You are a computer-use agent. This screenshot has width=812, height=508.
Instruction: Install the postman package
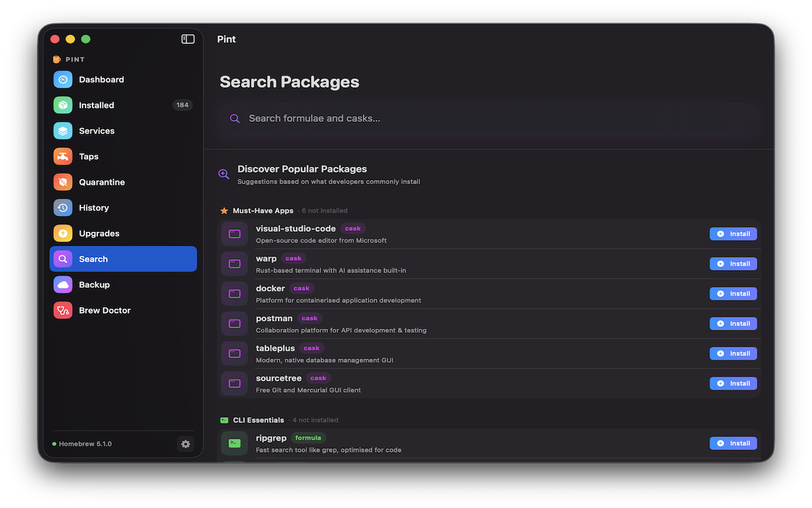click(x=733, y=324)
